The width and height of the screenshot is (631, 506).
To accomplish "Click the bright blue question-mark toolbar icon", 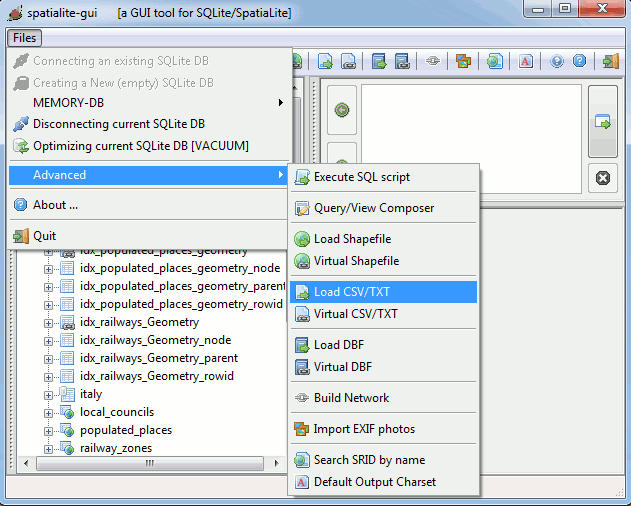I will [x=579, y=61].
